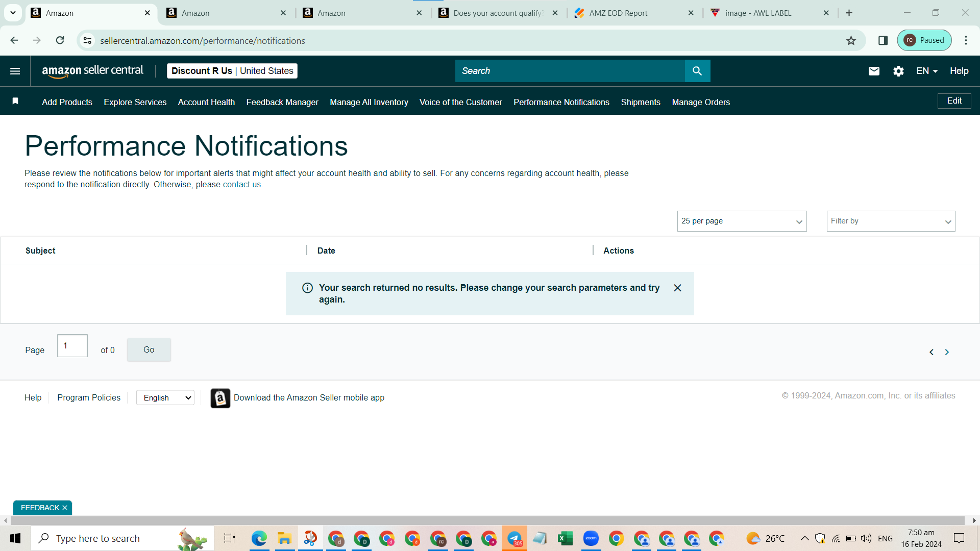Open the EN language dropdown
Viewport: 980px width, 551px height.
(927, 71)
